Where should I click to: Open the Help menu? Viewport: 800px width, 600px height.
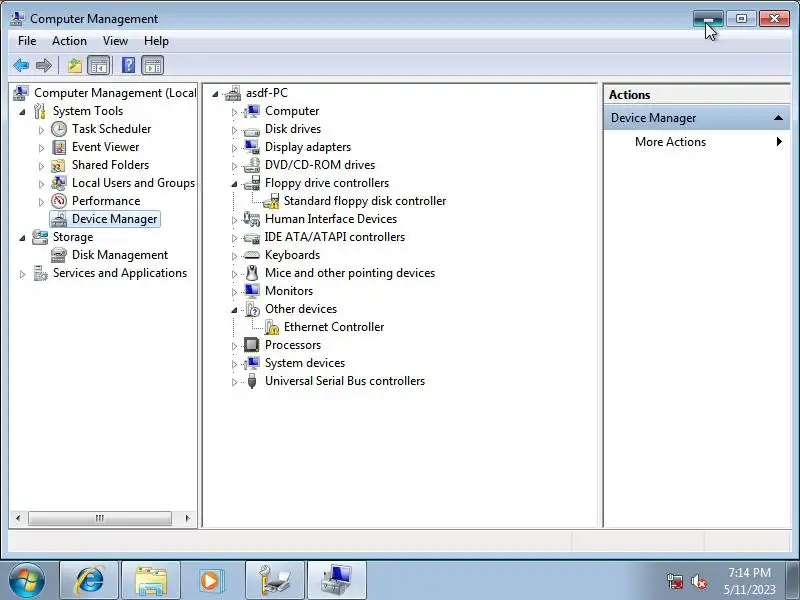[156, 41]
